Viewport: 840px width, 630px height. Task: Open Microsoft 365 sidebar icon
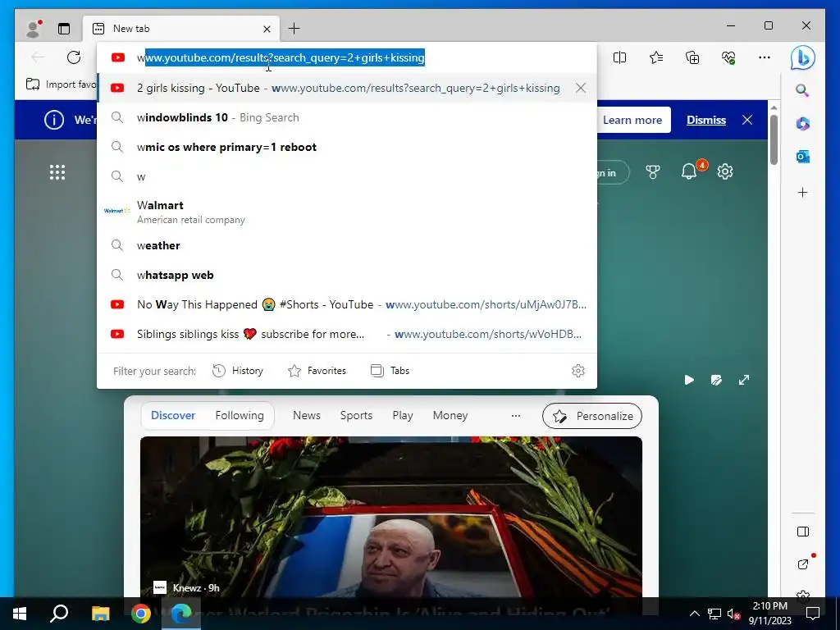pyautogui.click(x=802, y=124)
